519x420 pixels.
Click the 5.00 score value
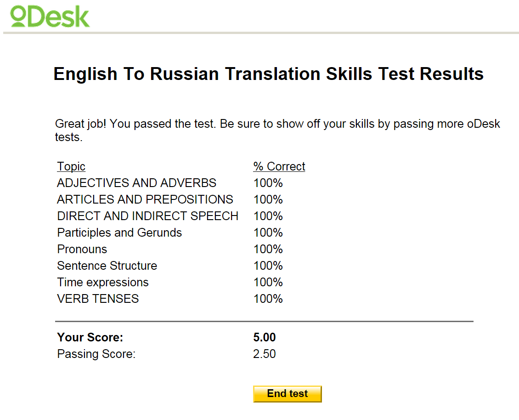click(x=265, y=338)
